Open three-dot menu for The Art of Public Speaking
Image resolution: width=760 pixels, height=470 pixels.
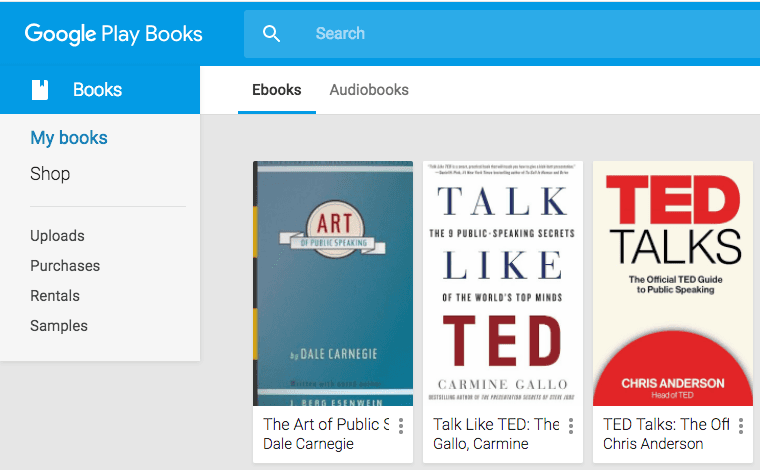coord(401,426)
